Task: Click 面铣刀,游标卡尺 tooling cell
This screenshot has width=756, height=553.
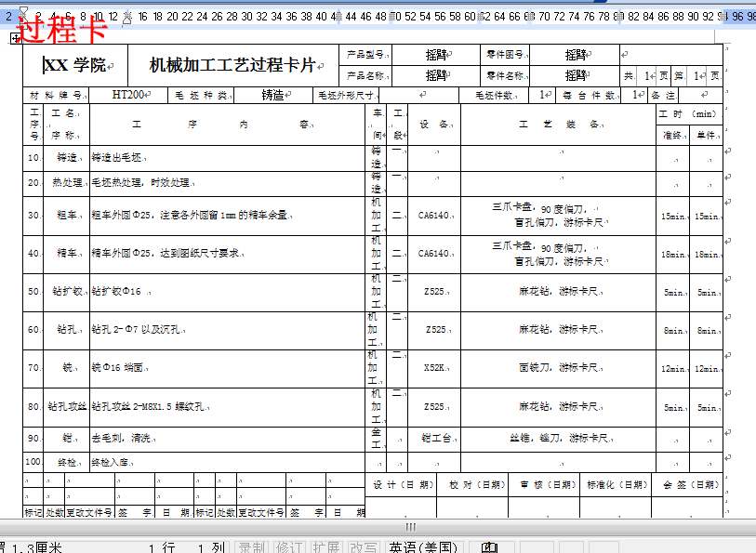Action: click(x=558, y=367)
